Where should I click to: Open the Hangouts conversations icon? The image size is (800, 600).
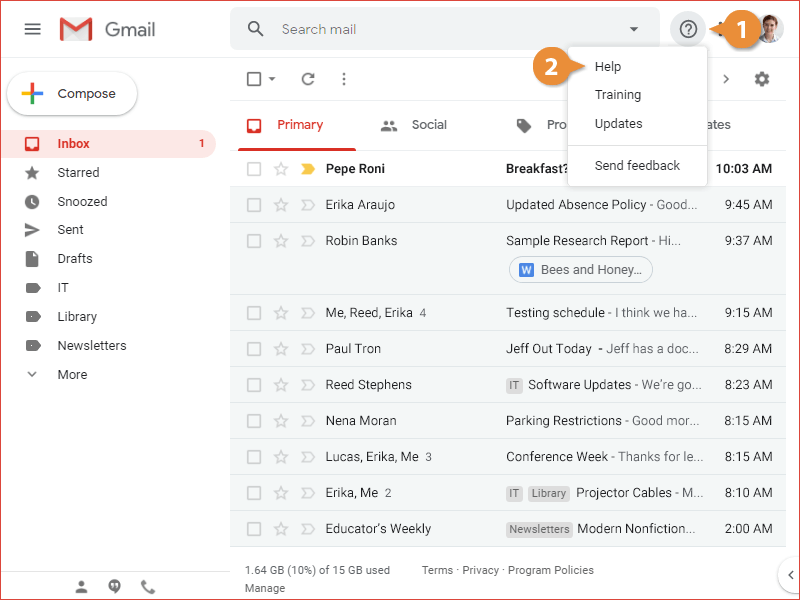(x=115, y=587)
